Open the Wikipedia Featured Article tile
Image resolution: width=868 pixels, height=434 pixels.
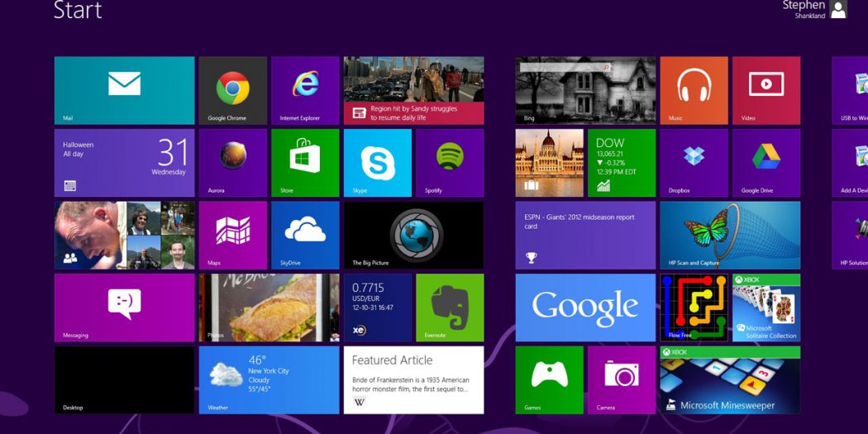click(x=413, y=380)
